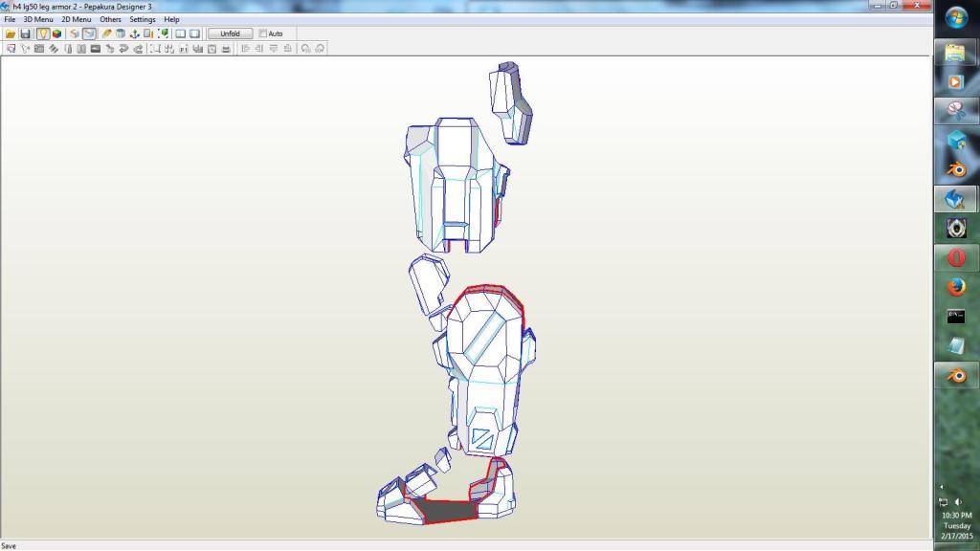The width and height of the screenshot is (980, 551).
Task: Click the align left icon
Action: pyautogui.click(x=246, y=48)
